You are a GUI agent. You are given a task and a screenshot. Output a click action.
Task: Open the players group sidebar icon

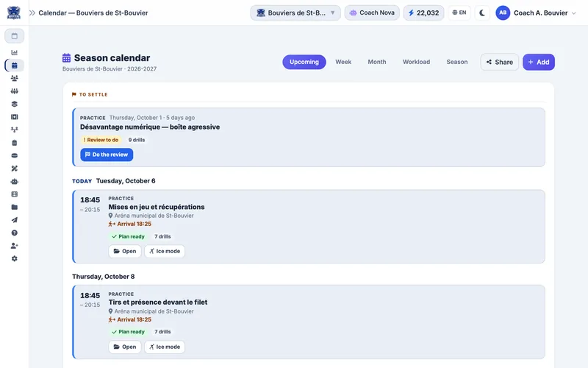coord(14,78)
